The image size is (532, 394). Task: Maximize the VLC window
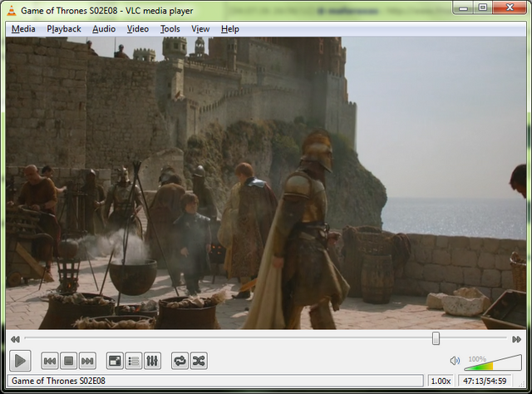click(x=483, y=7)
